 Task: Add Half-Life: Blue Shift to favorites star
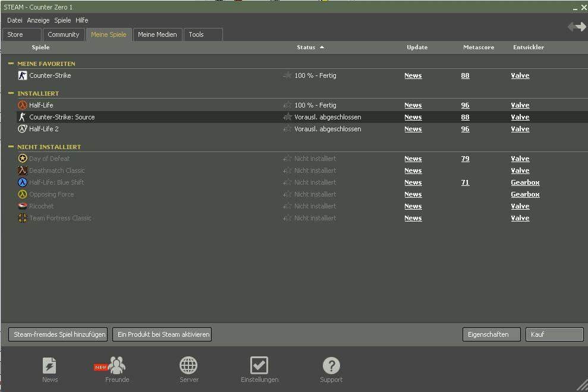(287, 182)
